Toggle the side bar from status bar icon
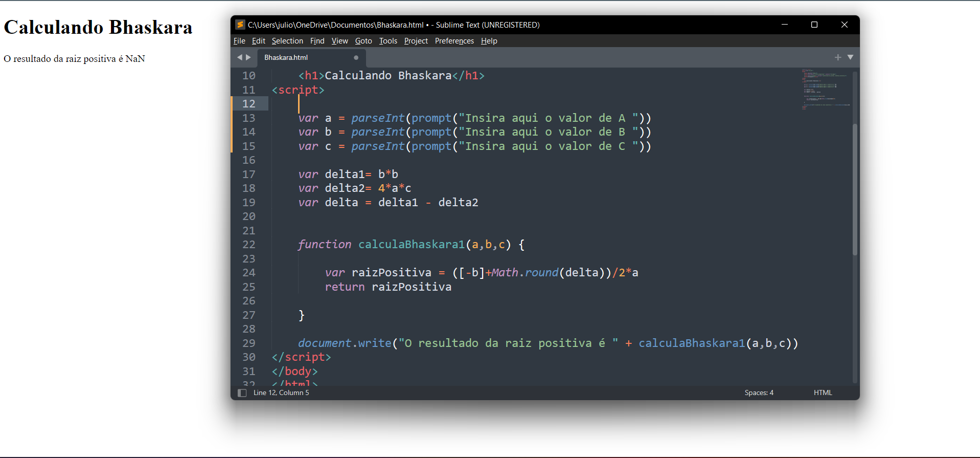 (242, 392)
